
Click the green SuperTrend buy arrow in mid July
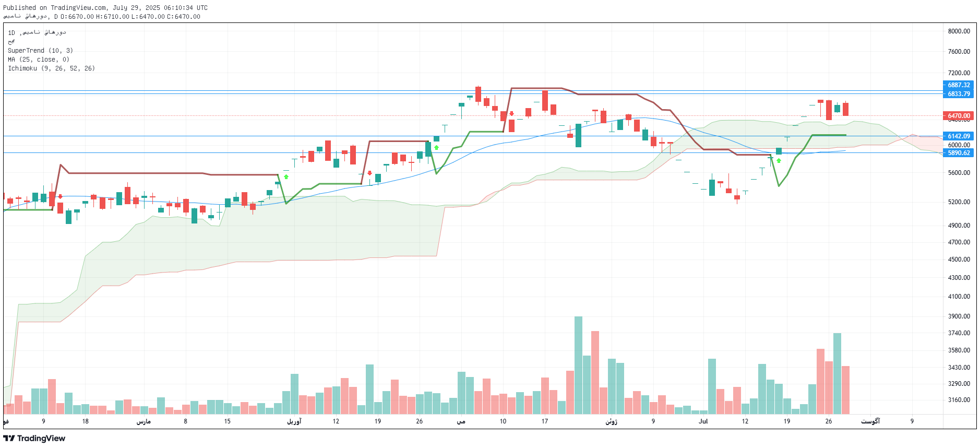pos(779,161)
